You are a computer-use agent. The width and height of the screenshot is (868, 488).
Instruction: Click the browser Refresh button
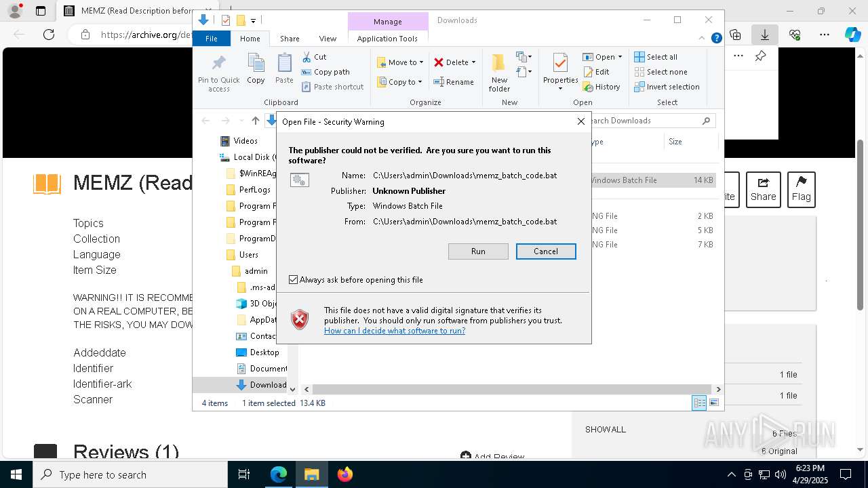(48, 35)
